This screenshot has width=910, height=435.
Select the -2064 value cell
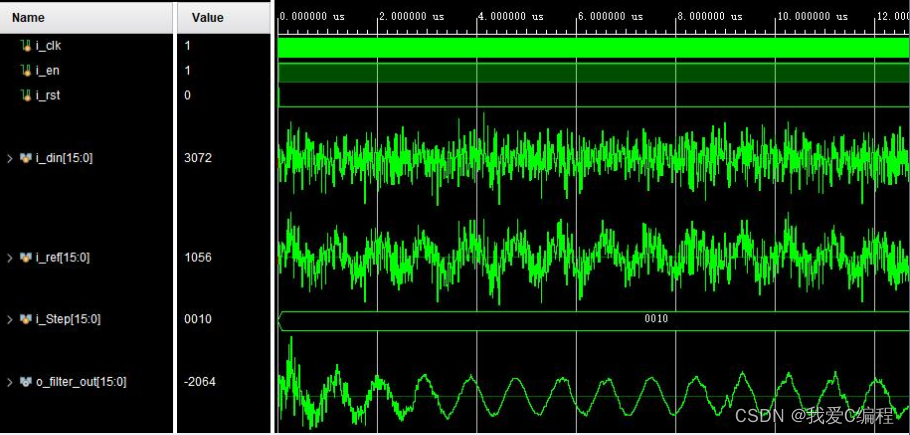(200, 381)
